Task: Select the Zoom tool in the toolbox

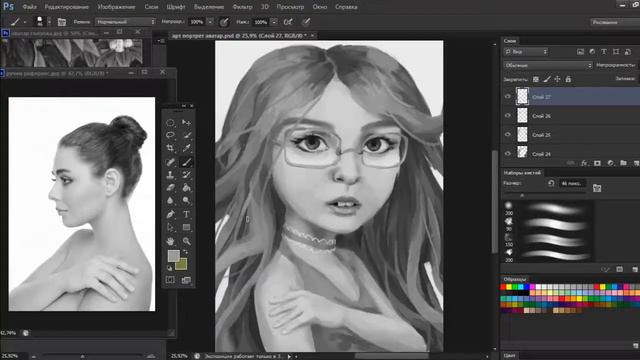Action: pyautogui.click(x=187, y=241)
